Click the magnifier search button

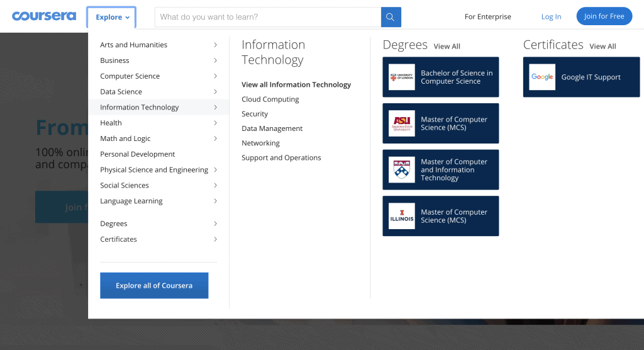pos(391,17)
